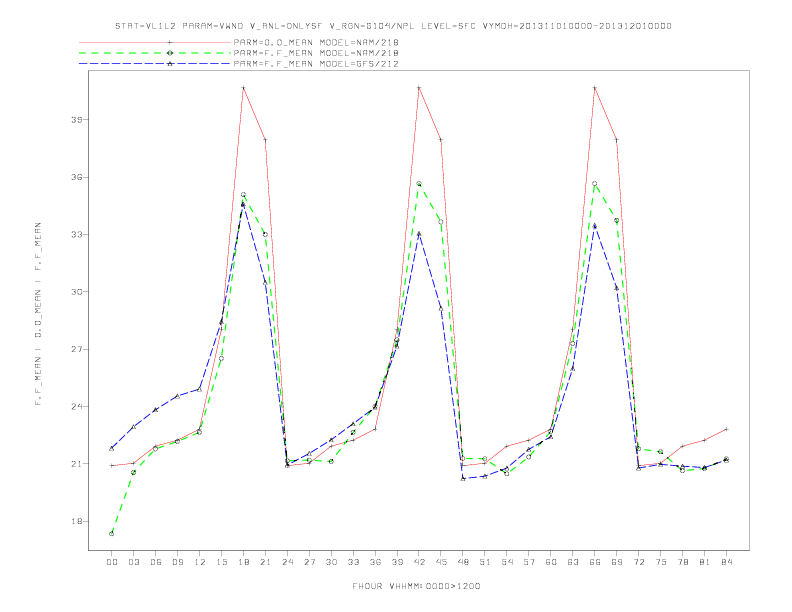This screenshot has height=612, width=792.
Task: Click x-axis forecast hour label 45
Action: point(441,562)
